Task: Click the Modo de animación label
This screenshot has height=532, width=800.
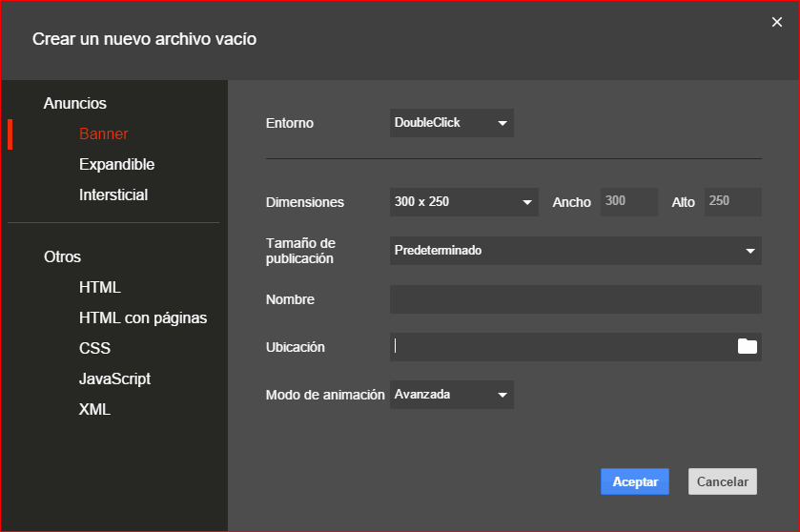Action: point(325,395)
